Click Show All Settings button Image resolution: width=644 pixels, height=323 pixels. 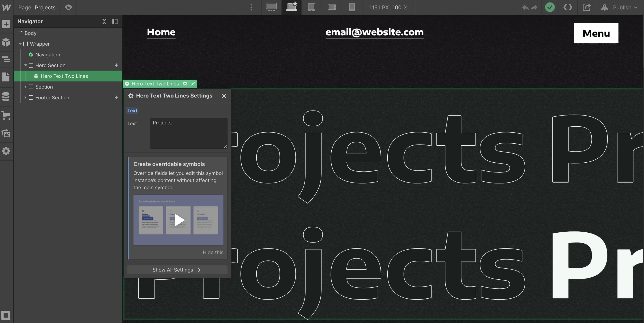(x=177, y=270)
